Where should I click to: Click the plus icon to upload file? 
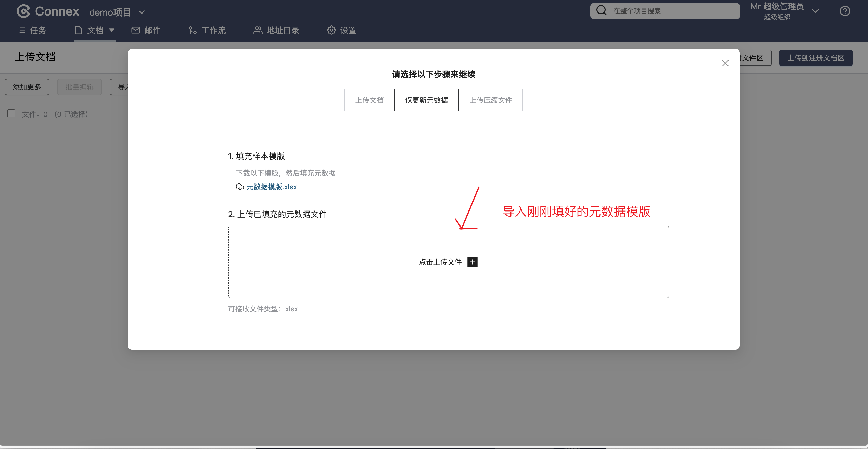coord(473,262)
